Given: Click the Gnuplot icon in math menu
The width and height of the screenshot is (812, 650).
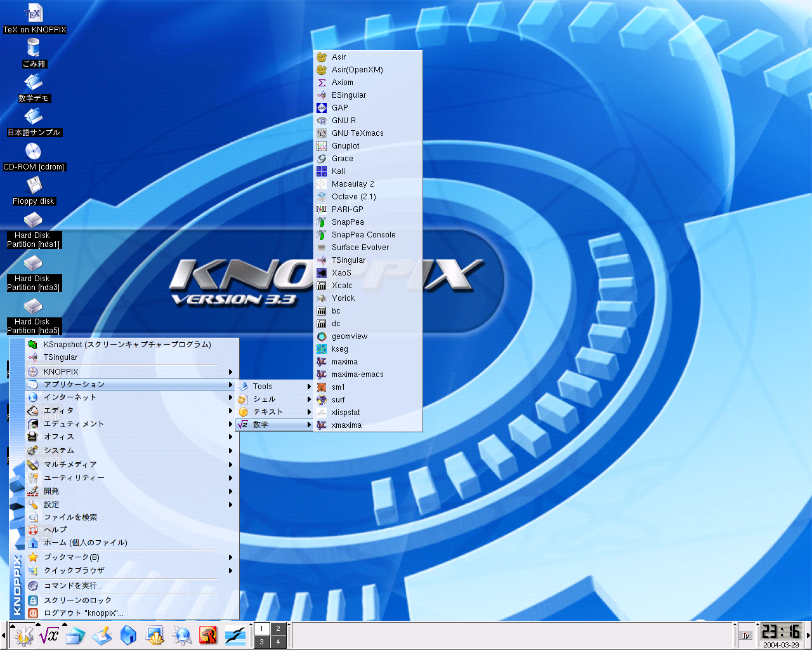Looking at the screenshot, I should point(322,146).
